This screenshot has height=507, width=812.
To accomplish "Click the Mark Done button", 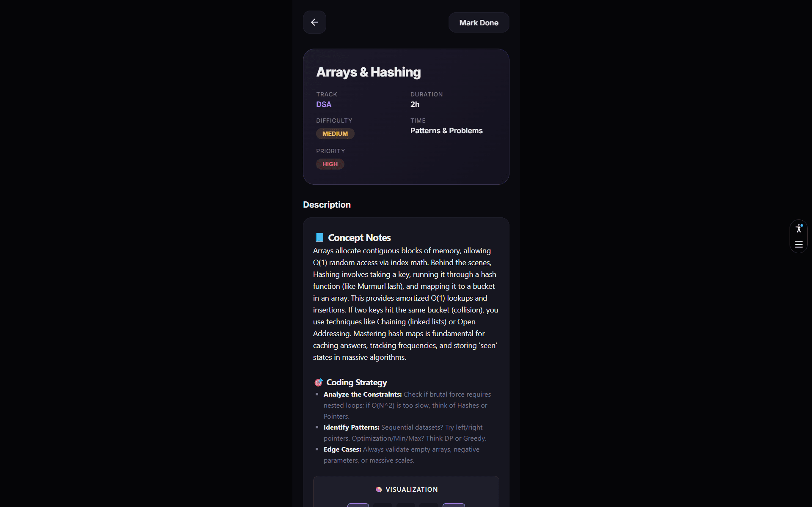I will pos(479,23).
